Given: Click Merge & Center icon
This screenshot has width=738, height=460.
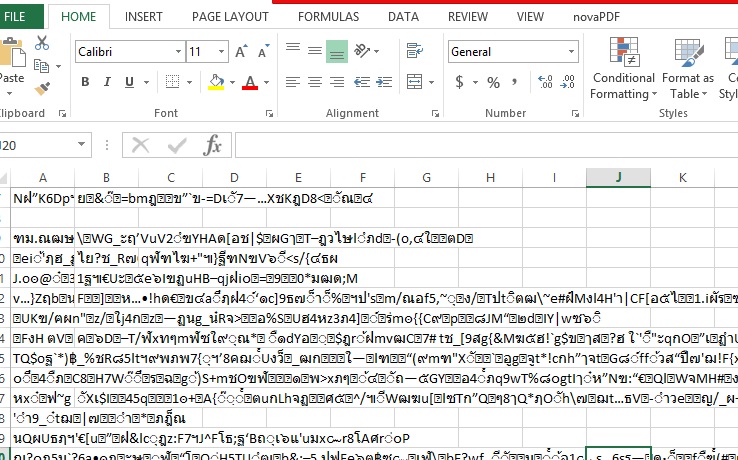Looking at the screenshot, I should [x=414, y=82].
